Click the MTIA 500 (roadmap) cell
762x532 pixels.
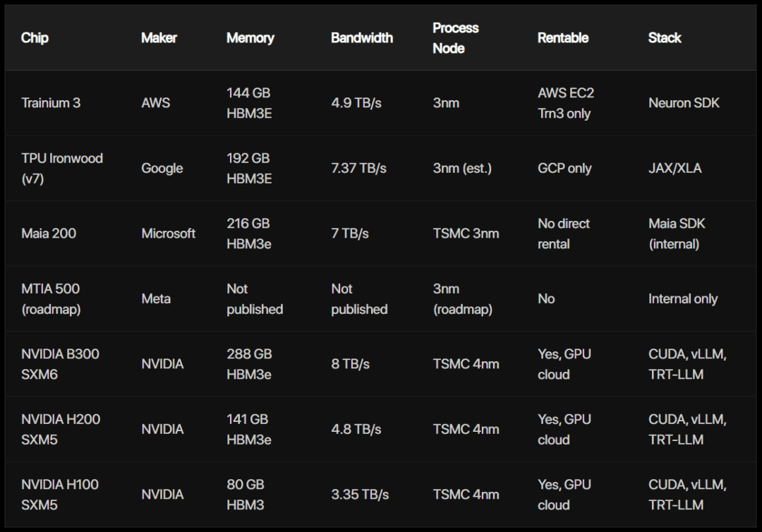51,298
